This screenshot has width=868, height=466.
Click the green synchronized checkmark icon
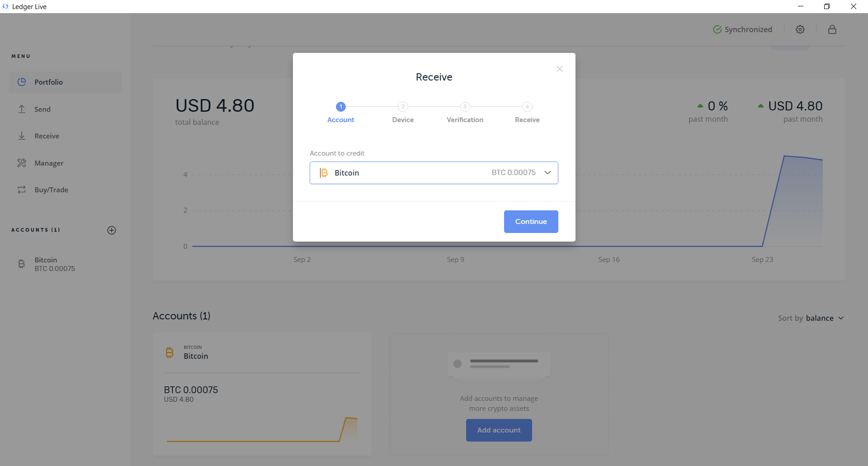[717, 29]
